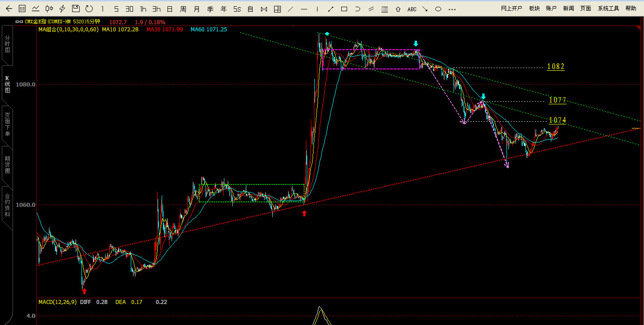Select the 3h period
Screen dimensions: 644x325
pos(156,9)
